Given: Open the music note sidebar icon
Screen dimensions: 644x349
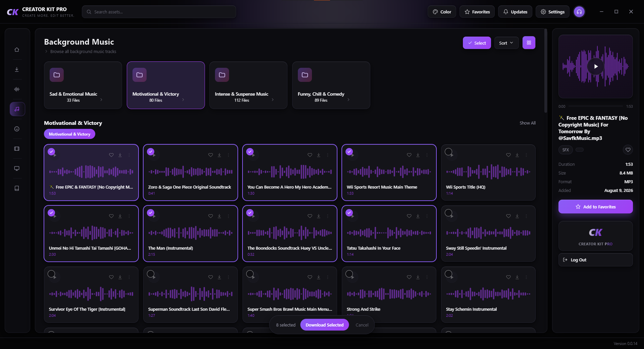Looking at the screenshot, I should click(17, 109).
